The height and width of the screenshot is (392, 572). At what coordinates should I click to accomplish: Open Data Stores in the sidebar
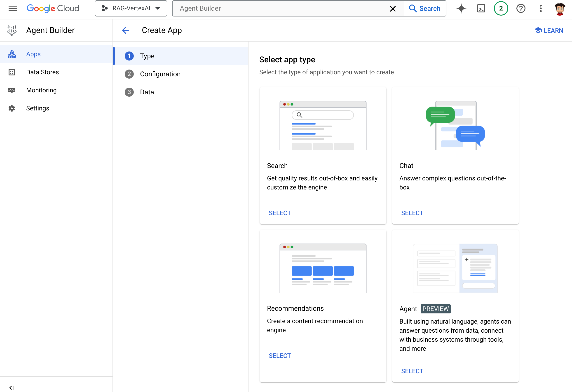[x=42, y=72]
